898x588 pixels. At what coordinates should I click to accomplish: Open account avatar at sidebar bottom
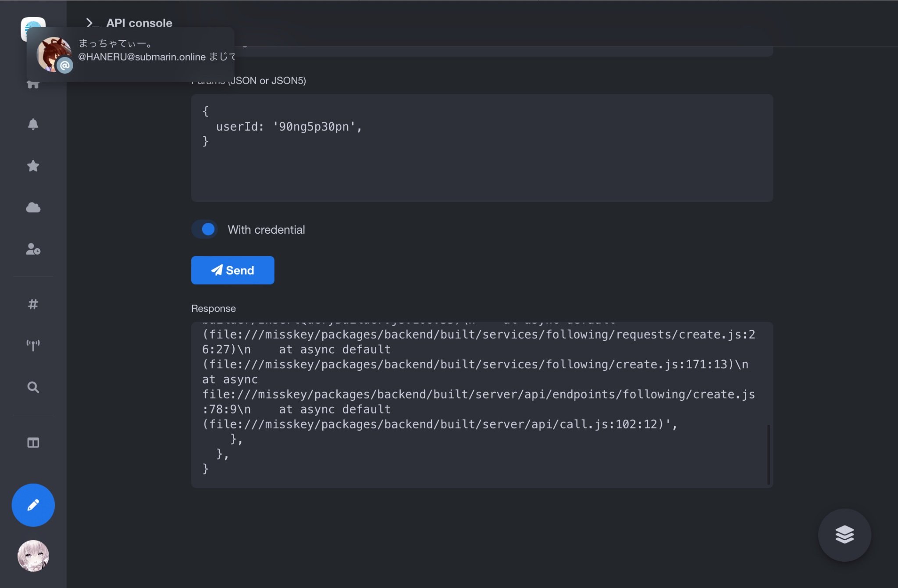33,556
